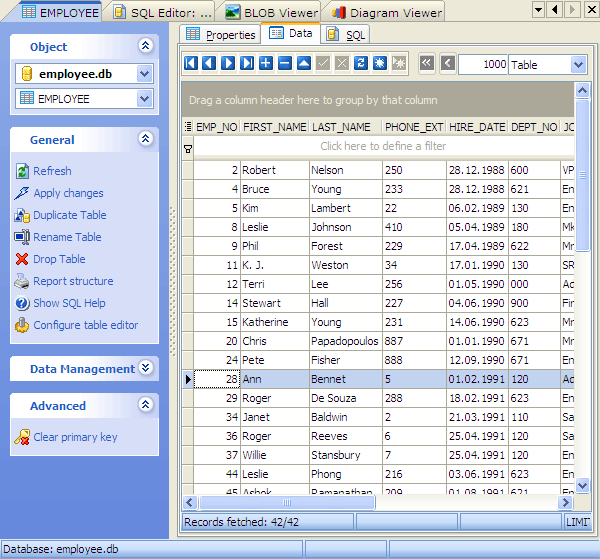The width and height of the screenshot is (600, 559).
Task: Expand the Data Management panel
Action: click(145, 368)
